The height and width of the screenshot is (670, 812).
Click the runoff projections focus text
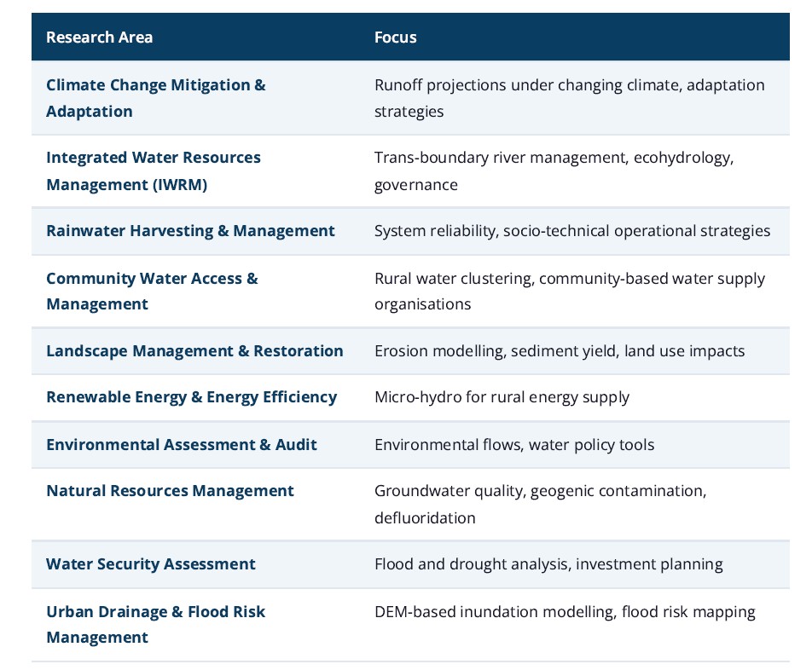click(569, 98)
